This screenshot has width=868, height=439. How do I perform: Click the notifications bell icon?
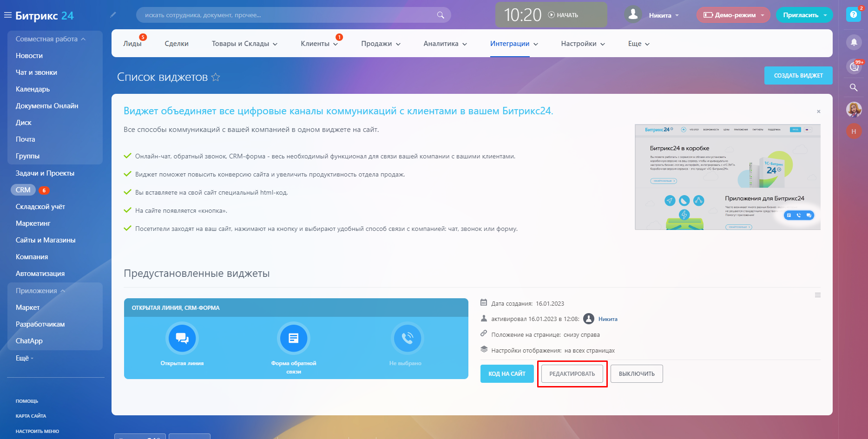click(854, 42)
